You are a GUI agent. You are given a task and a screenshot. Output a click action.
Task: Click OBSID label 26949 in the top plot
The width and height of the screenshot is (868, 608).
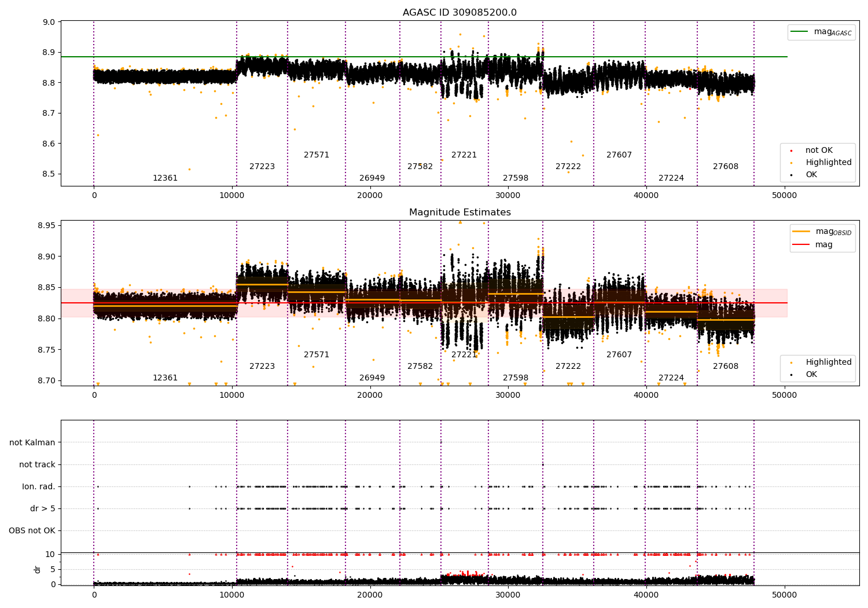click(372, 178)
